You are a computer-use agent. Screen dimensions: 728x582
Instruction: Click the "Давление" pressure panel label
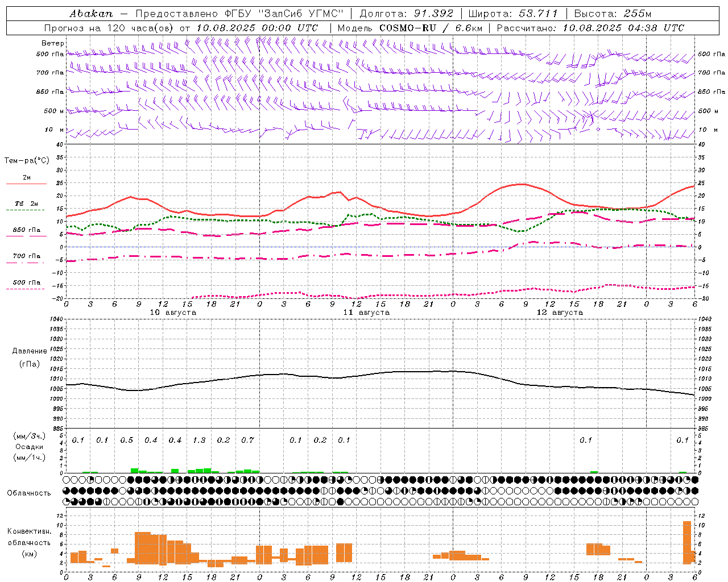pos(30,351)
